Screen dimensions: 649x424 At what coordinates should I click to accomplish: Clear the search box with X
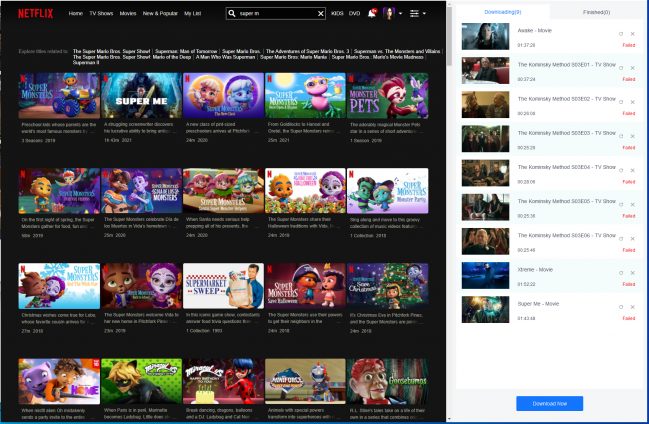(x=320, y=14)
